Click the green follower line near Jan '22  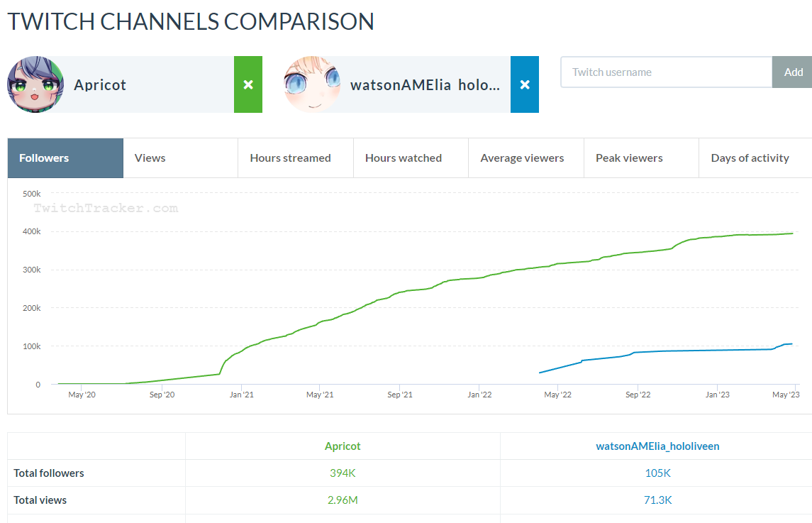coord(480,278)
